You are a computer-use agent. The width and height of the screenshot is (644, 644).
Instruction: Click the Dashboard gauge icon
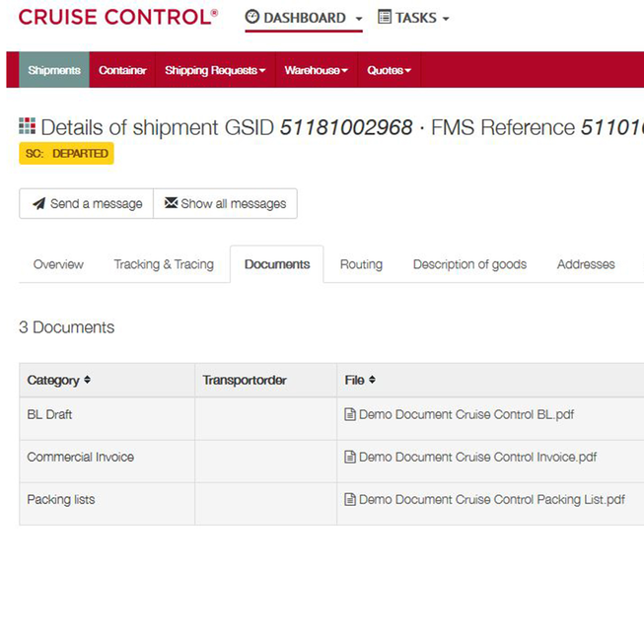pyautogui.click(x=251, y=17)
